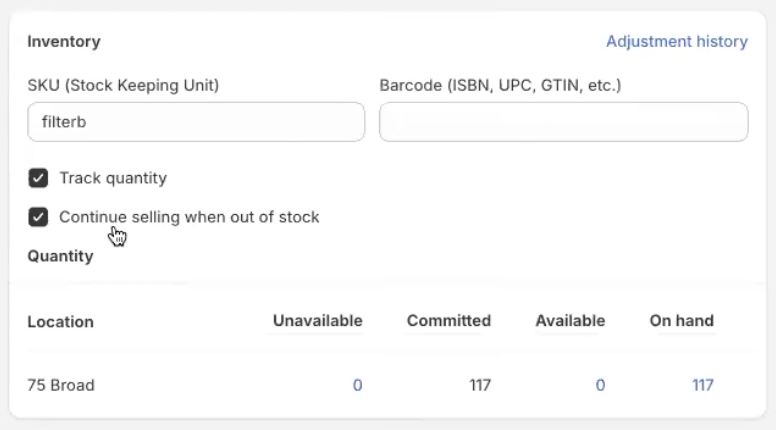Click the Unavailable column header

(x=317, y=321)
